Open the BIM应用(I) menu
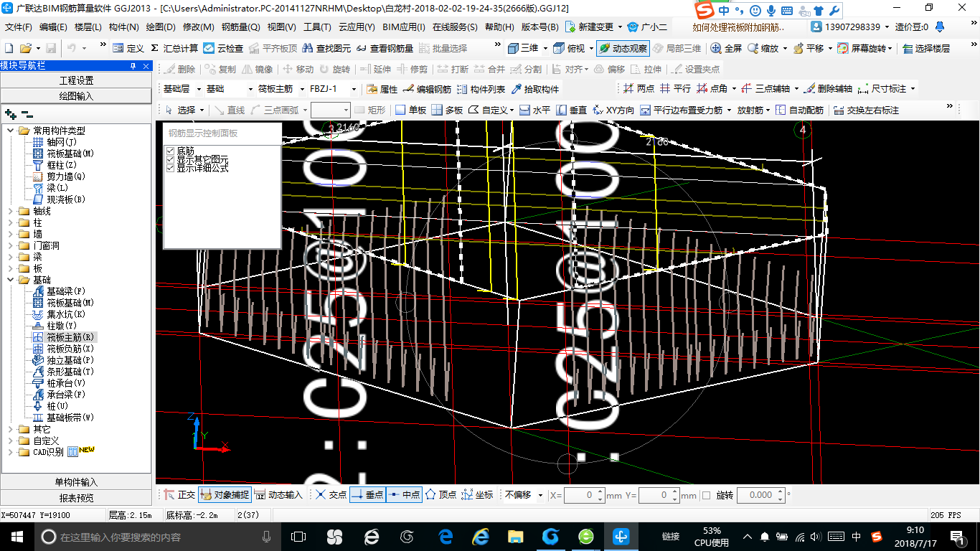This screenshot has height=551, width=980. tap(403, 27)
